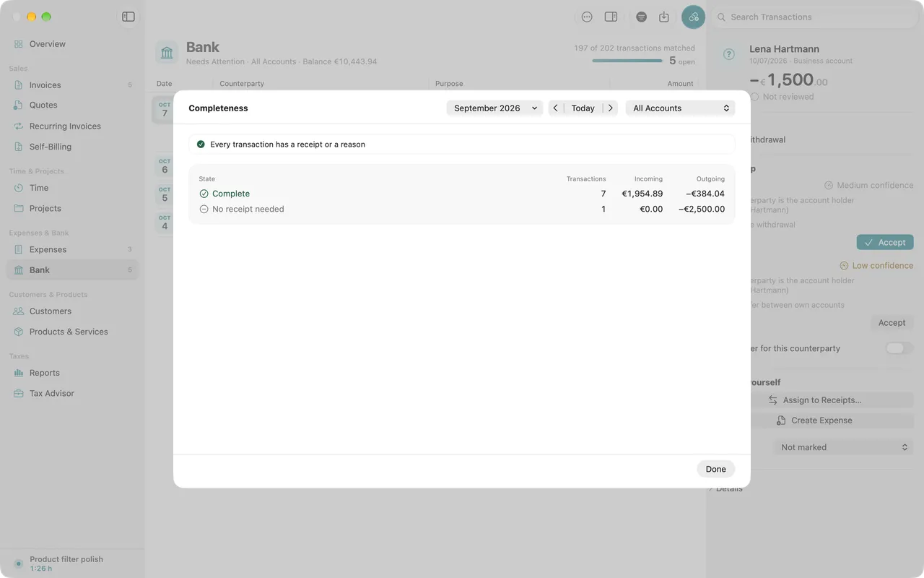Click the filter lines toolbar icon
The height and width of the screenshot is (578, 924).
[x=641, y=17]
